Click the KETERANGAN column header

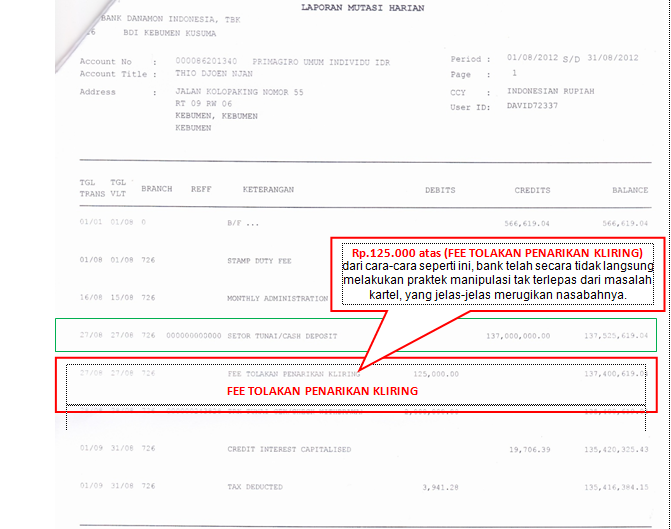(x=268, y=190)
